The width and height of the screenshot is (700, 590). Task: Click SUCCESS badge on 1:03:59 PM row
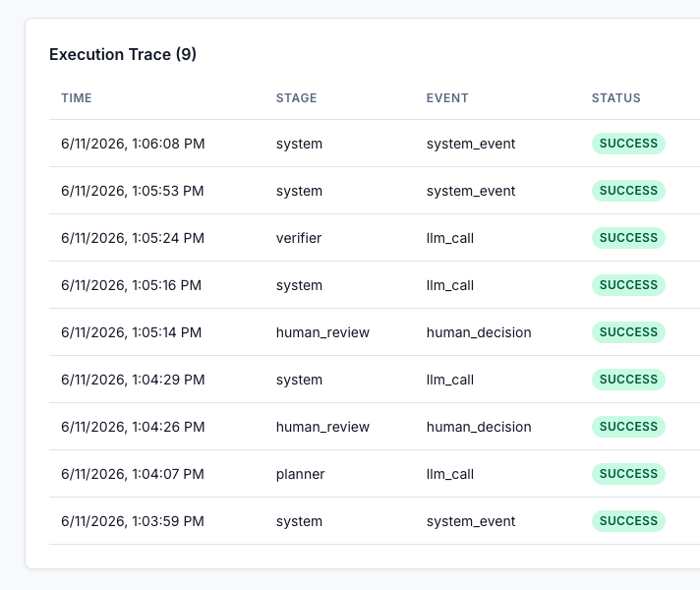click(x=628, y=521)
